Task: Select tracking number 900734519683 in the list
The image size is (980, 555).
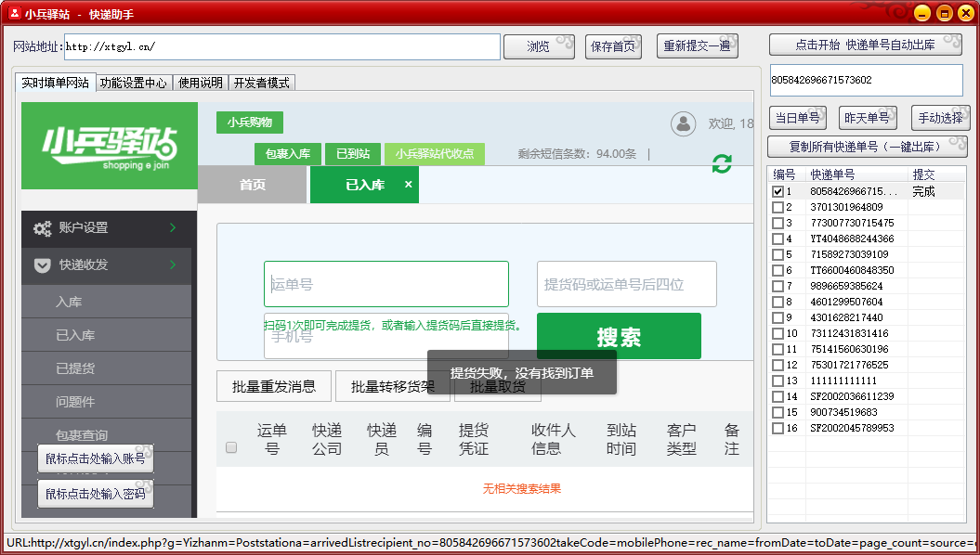Action: 843,412
